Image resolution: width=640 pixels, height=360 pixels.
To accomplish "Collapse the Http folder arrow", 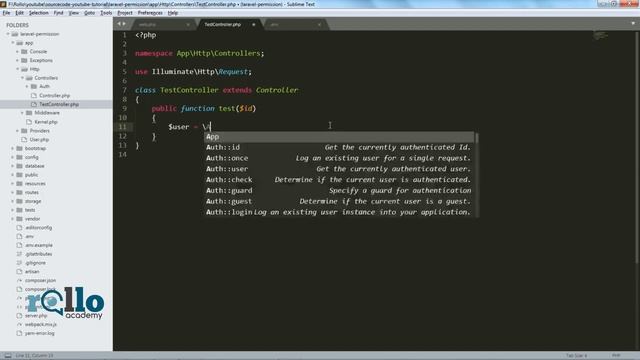I will coord(18,69).
